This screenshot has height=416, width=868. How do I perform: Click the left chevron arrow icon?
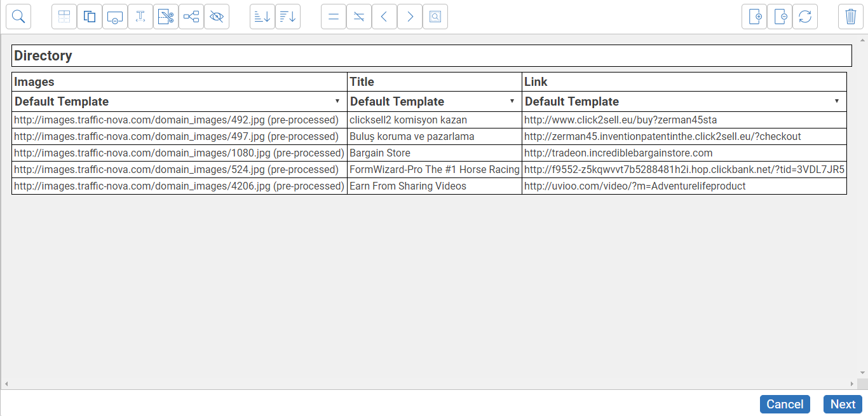point(384,17)
